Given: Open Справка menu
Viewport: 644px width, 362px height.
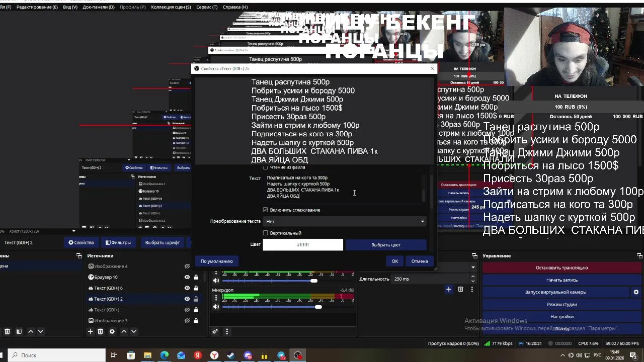Looking at the screenshot, I should 235,7.
